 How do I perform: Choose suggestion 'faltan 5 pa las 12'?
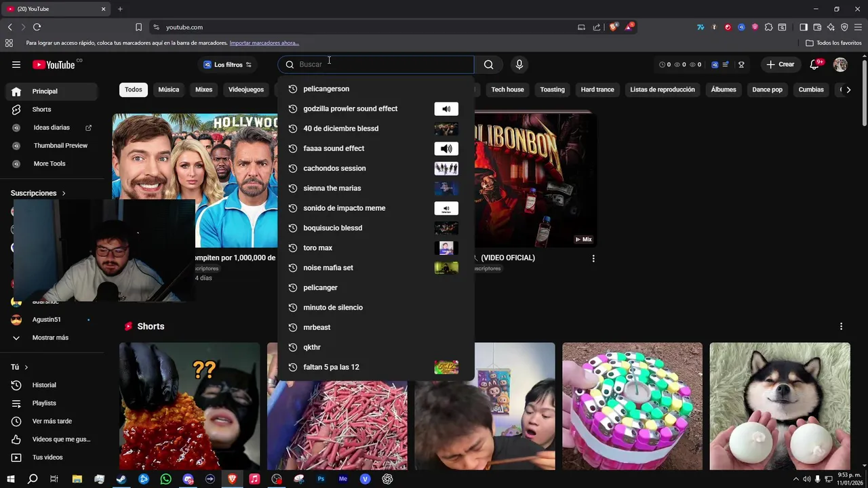point(376,367)
